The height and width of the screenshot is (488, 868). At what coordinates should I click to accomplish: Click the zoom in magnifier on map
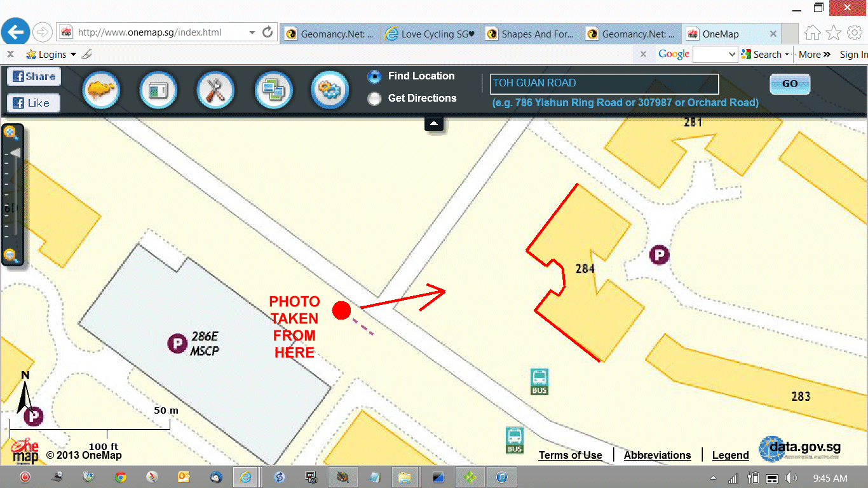(11, 133)
